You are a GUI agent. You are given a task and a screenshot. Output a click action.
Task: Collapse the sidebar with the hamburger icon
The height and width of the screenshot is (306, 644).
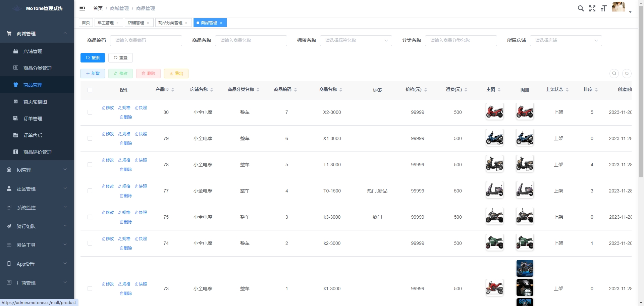click(82, 8)
